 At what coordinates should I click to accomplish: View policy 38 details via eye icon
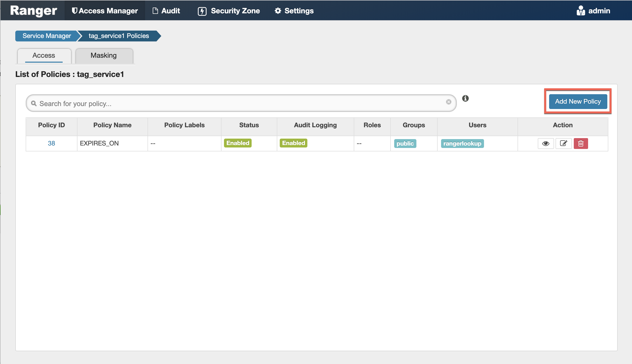click(545, 144)
